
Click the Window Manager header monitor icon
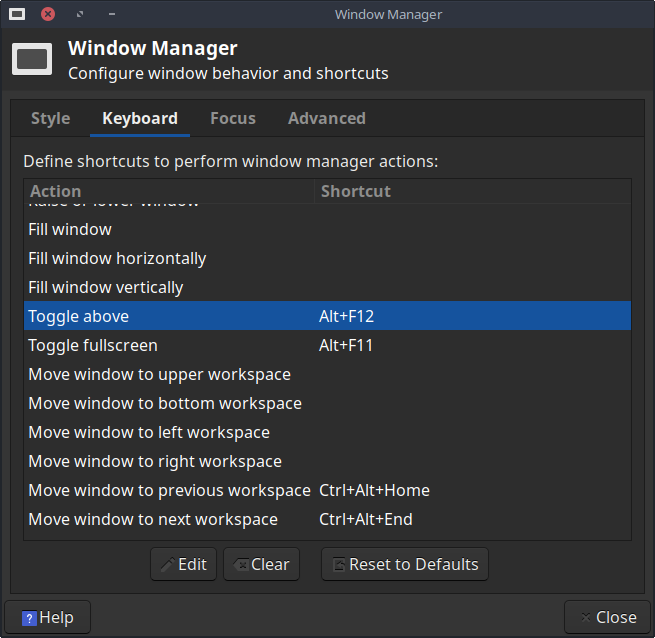32,59
